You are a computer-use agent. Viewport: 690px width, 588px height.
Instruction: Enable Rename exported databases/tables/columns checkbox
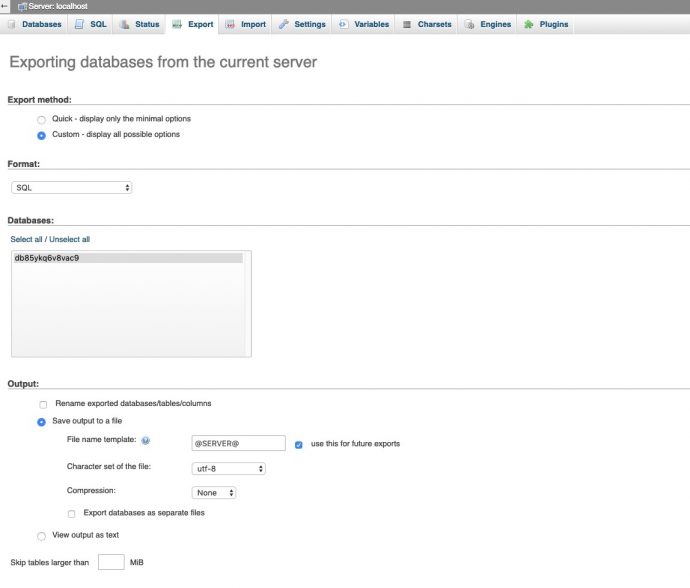click(43, 404)
